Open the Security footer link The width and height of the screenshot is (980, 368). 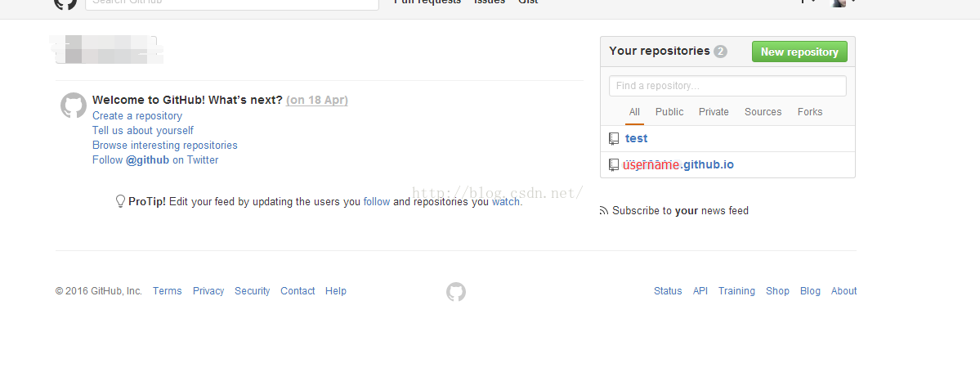[x=253, y=291]
